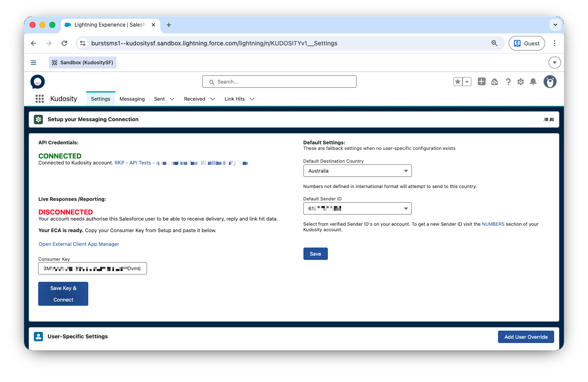Open the user profile avatar
Screen dimensions: 588x382
coord(550,82)
